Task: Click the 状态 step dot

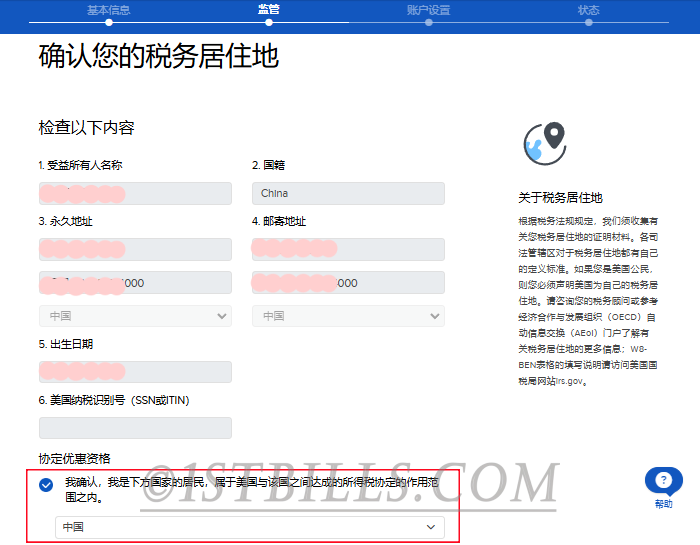Action: tap(588, 22)
